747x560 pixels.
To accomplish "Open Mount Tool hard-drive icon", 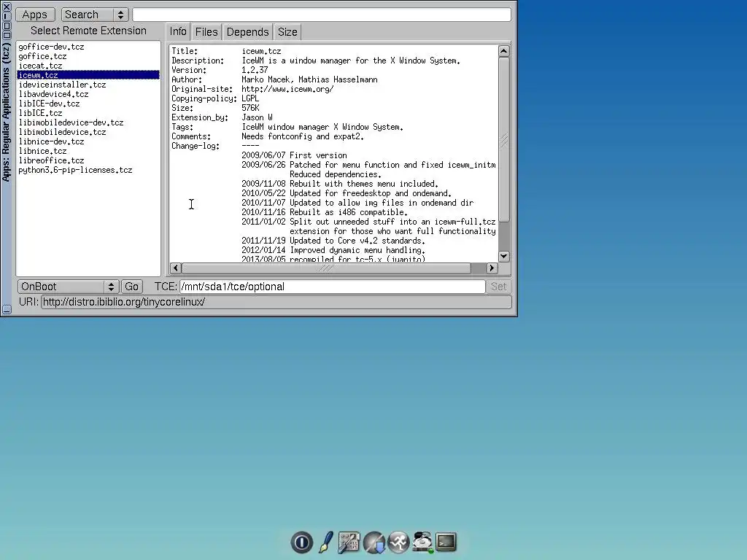I will point(422,542).
